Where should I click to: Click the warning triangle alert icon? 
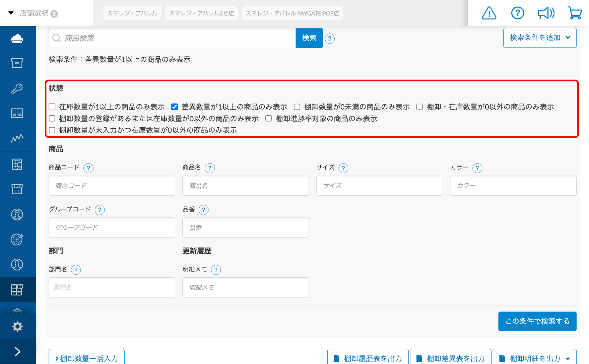point(489,13)
